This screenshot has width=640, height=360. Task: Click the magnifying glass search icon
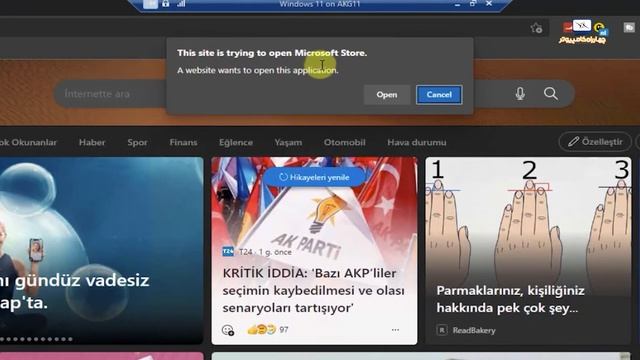tap(551, 93)
